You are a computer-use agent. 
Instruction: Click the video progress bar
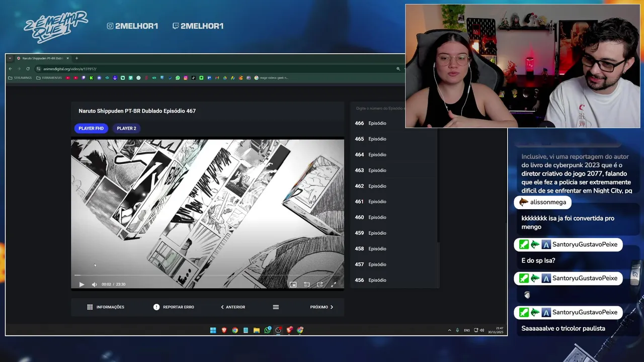pyautogui.click(x=207, y=275)
